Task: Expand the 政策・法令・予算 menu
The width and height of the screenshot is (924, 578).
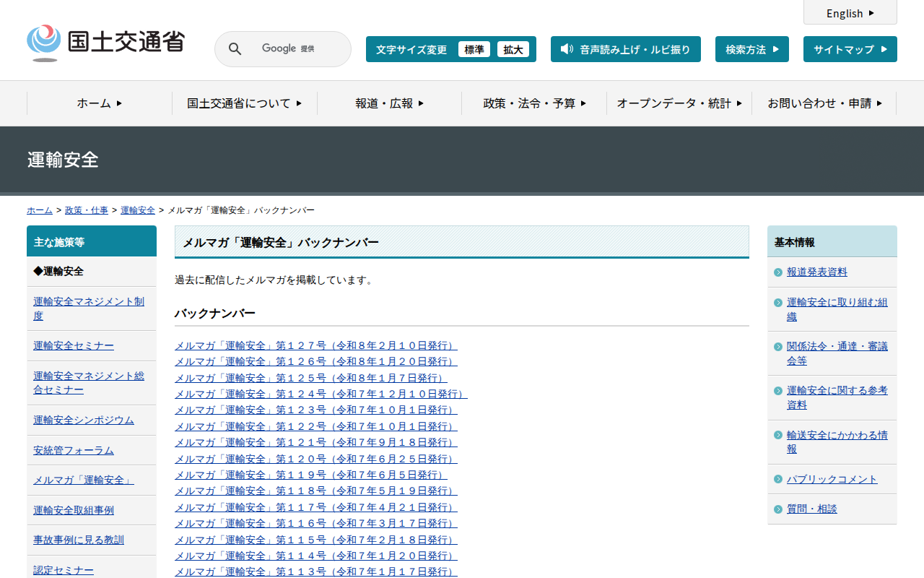Action: (534, 103)
